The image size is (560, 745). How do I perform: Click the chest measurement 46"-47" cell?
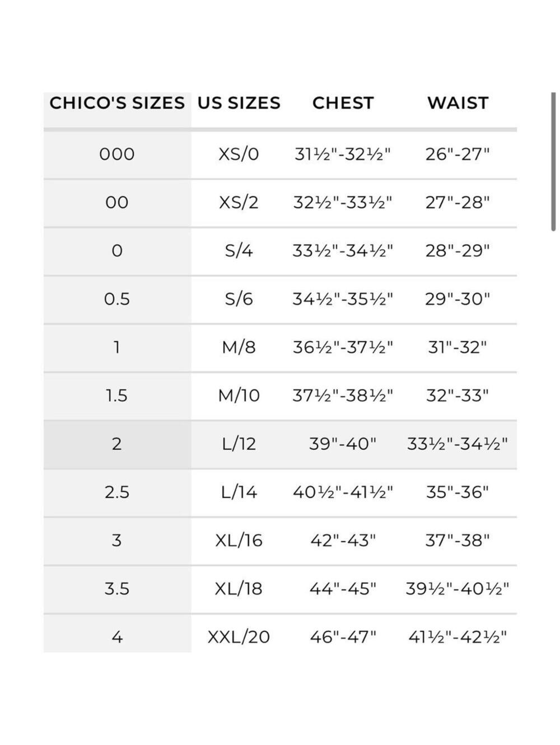point(343,637)
